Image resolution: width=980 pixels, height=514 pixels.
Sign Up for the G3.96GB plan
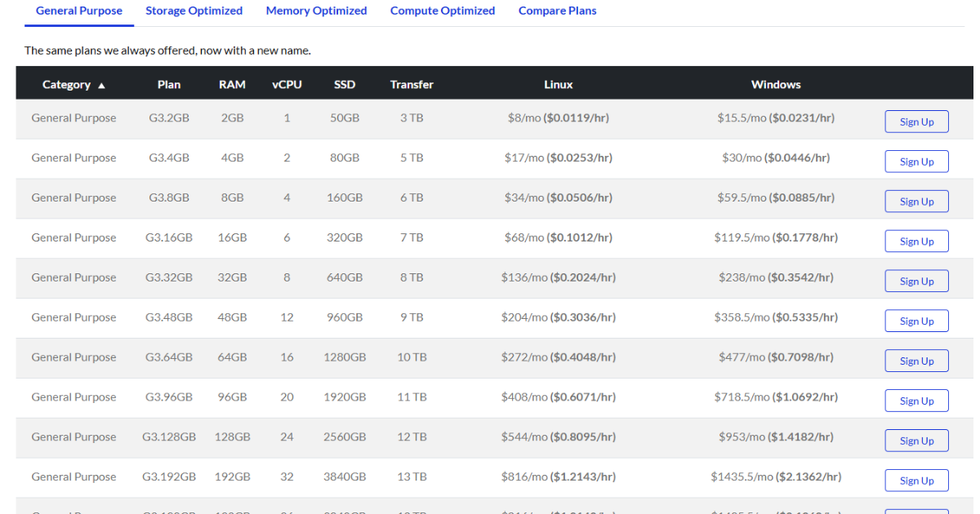[x=916, y=401]
